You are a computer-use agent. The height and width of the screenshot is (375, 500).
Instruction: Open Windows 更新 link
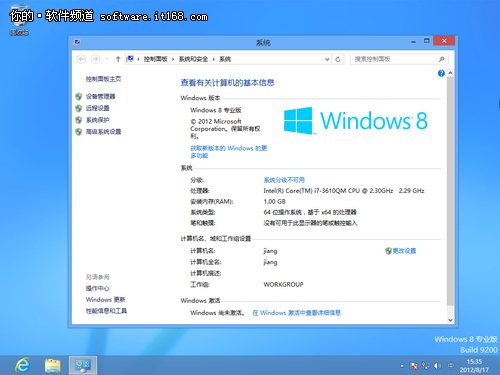tap(105, 299)
